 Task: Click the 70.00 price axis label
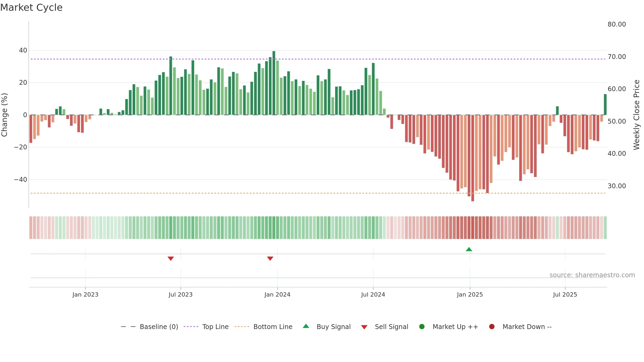[x=617, y=57]
